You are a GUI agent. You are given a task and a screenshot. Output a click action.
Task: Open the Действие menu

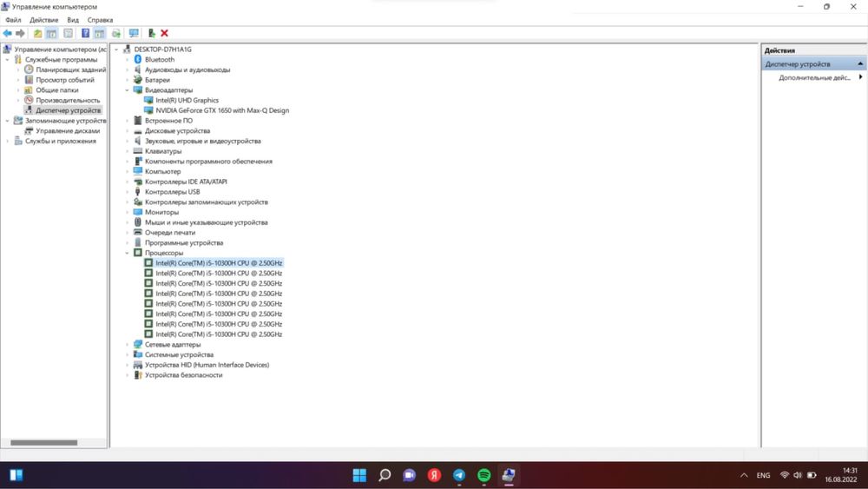click(43, 20)
